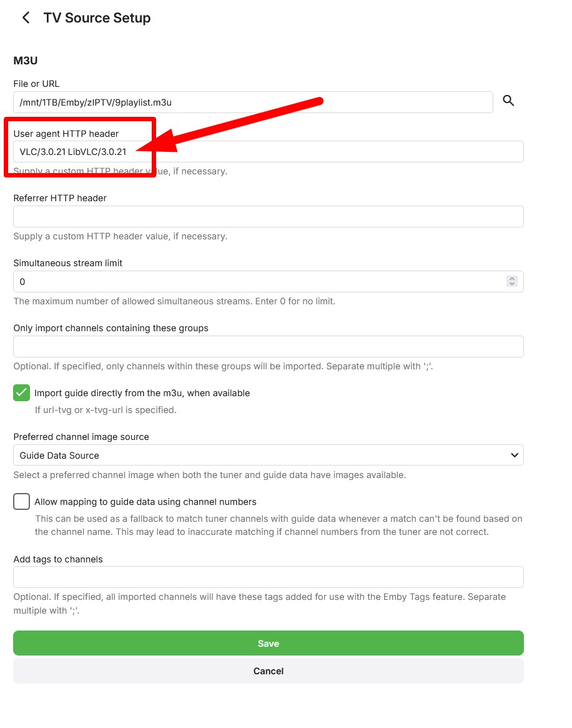Click the chevron on the image source selector
572x728 pixels.
(x=514, y=455)
